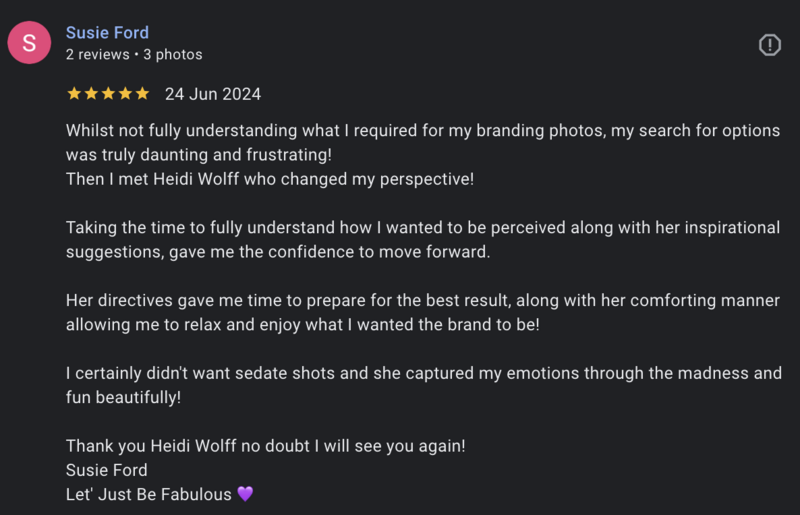800x515 pixels.
Task: Open Susie Ford's reviewer profile name link
Action: pos(107,33)
